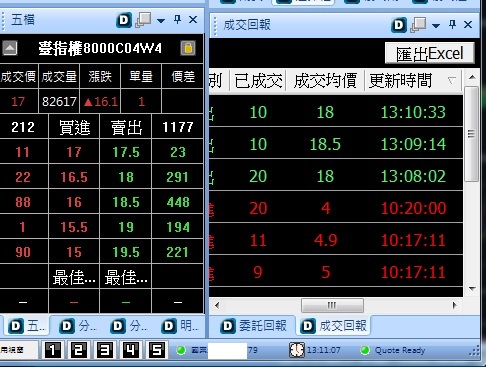Click the 匯出Excel button
Viewport: 486px width, 367px height.
[x=430, y=53]
